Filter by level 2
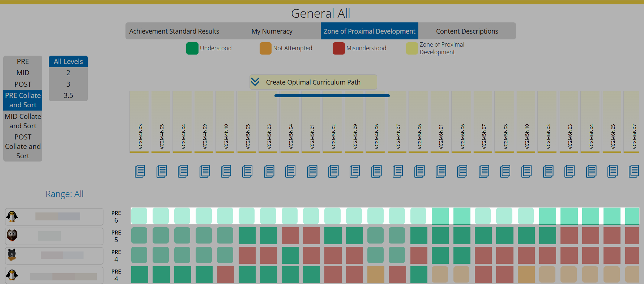Image resolution: width=644 pixels, height=284 pixels. 68,73
